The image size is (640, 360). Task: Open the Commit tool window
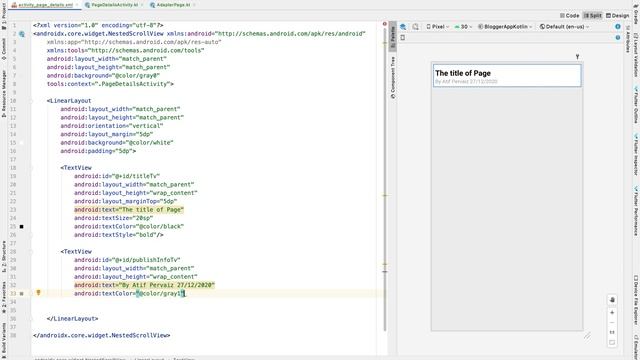(x=4, y=49)
